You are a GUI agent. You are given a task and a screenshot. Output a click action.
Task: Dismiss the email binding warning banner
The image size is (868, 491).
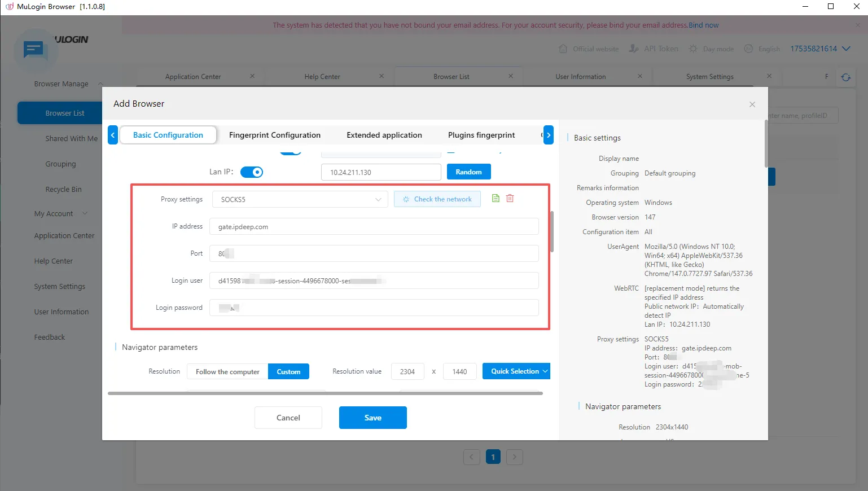[x=858, y=25]
